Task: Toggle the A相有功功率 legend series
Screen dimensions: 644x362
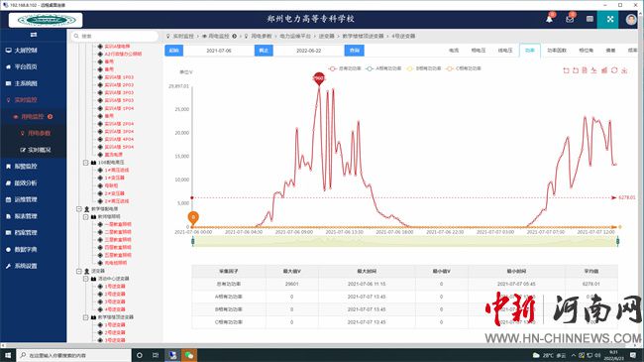Action: click(383, 68)
